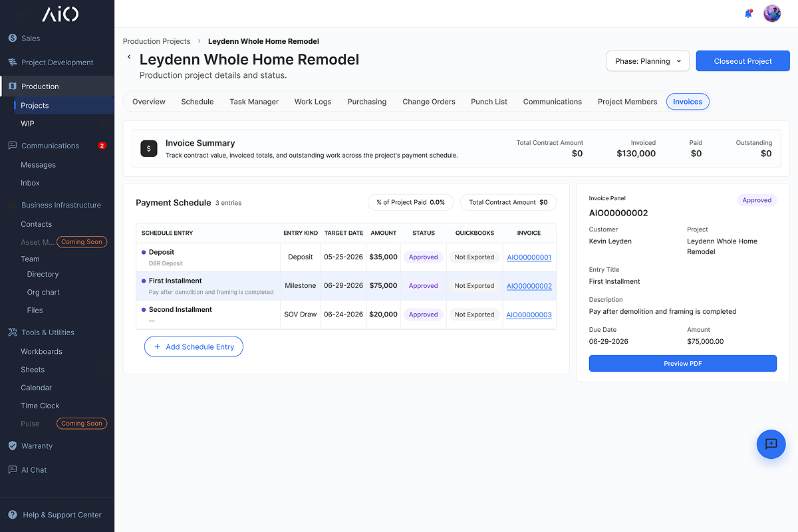Viewport: 798px width, 532px height.
Task: Switch to the Overview tab
Action: 149,102
